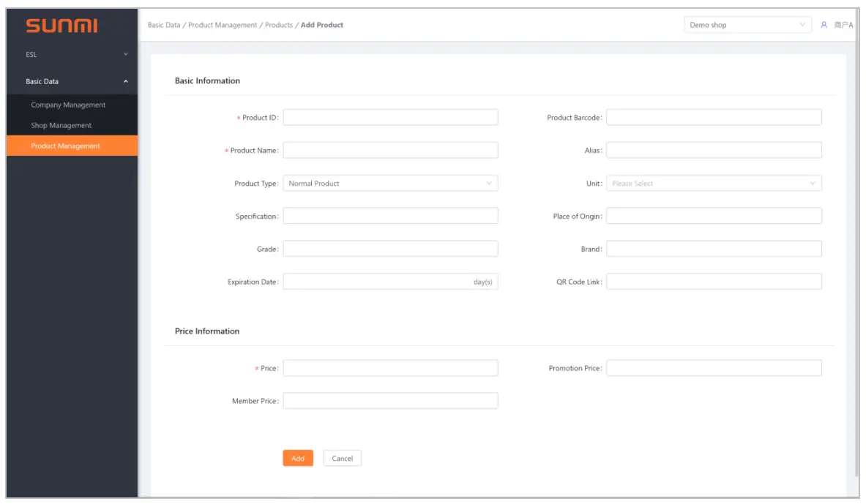Open Company Management in sidebar

click(68, 105)
